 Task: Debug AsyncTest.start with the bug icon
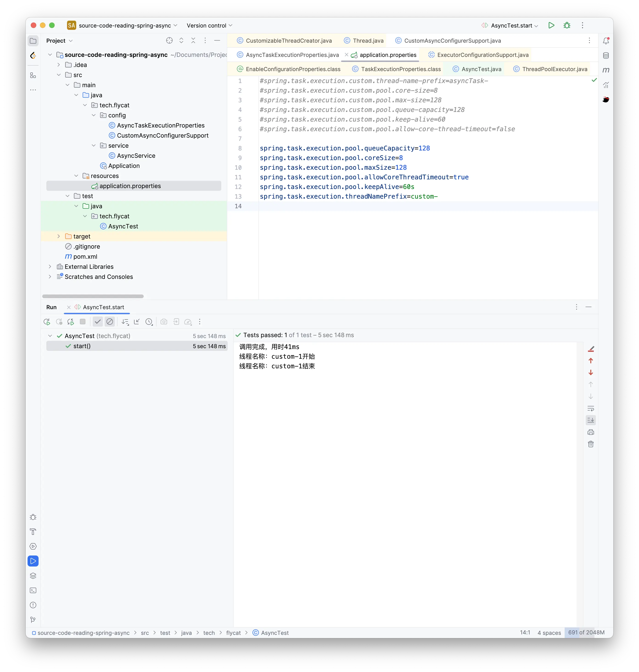point(567,25)
